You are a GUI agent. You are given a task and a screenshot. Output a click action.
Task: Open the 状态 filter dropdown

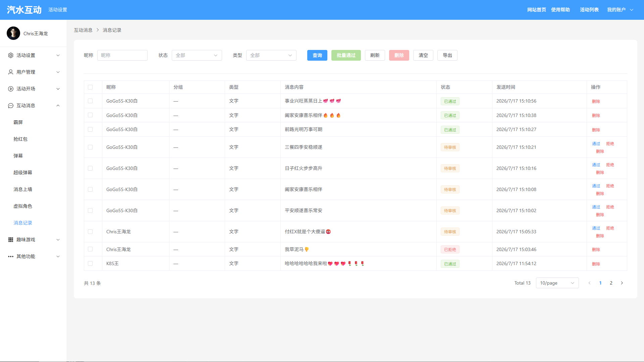pyautogui.click(x=197, y=55)
